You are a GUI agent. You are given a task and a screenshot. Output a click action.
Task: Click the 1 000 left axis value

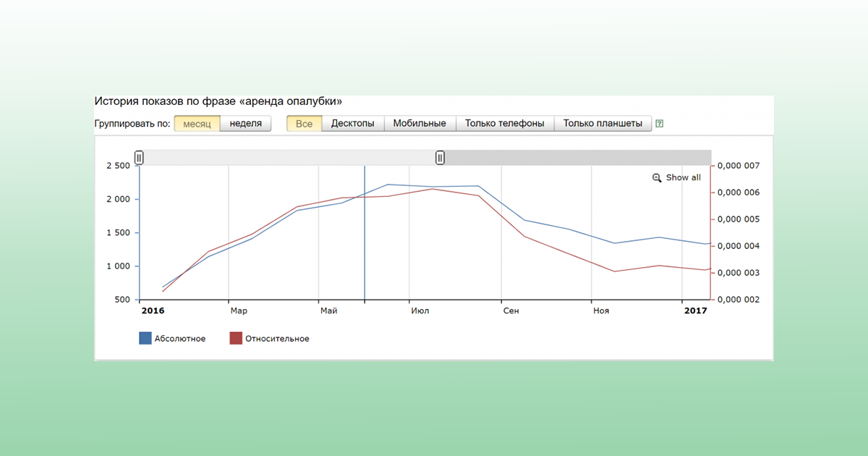tap(118, 266)
